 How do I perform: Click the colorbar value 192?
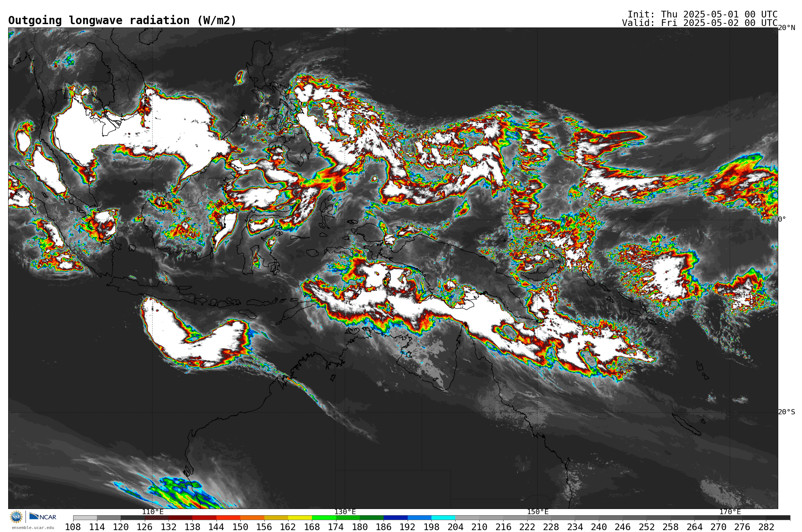pyautogui.click(x=408, y=527)
